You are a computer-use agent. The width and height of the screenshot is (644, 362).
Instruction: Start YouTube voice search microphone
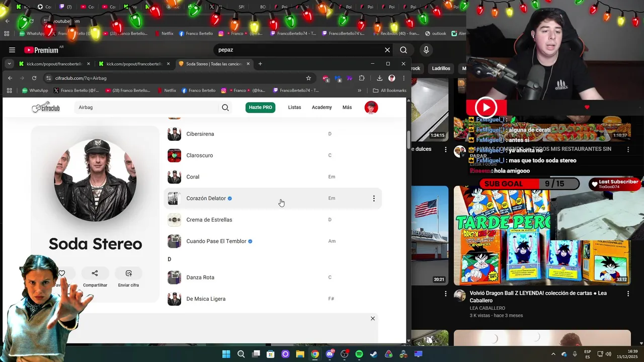[426, 50]
